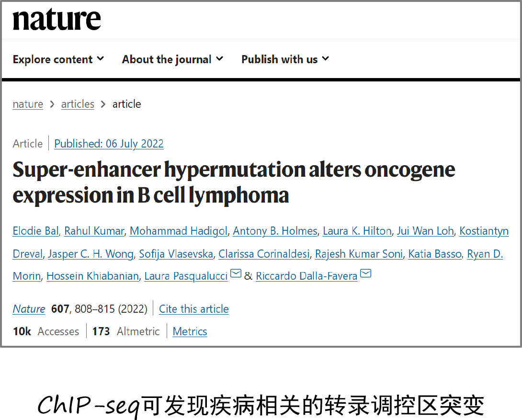
Task: Open the article Metrics page
Action: click(x=190, y=331)
